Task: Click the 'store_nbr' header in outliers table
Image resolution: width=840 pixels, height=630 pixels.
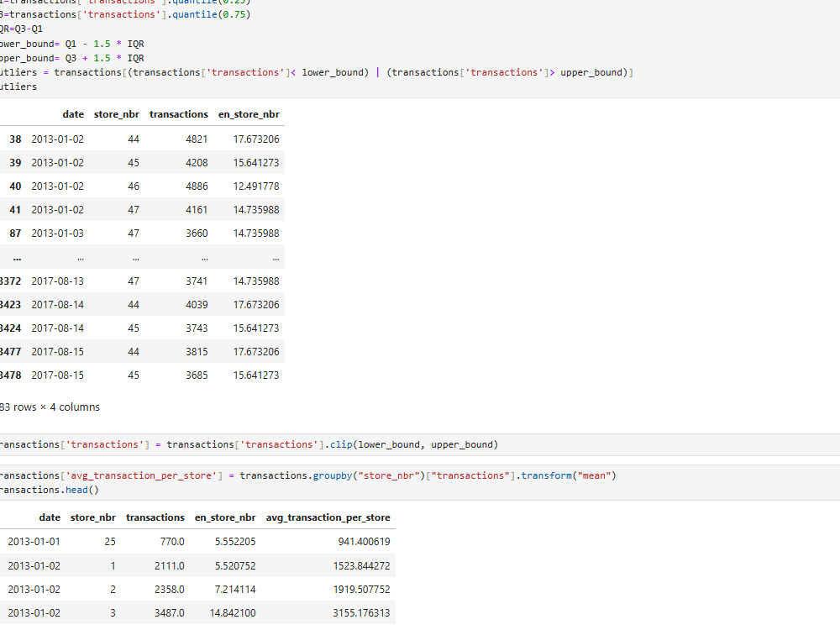Action: 116,114
